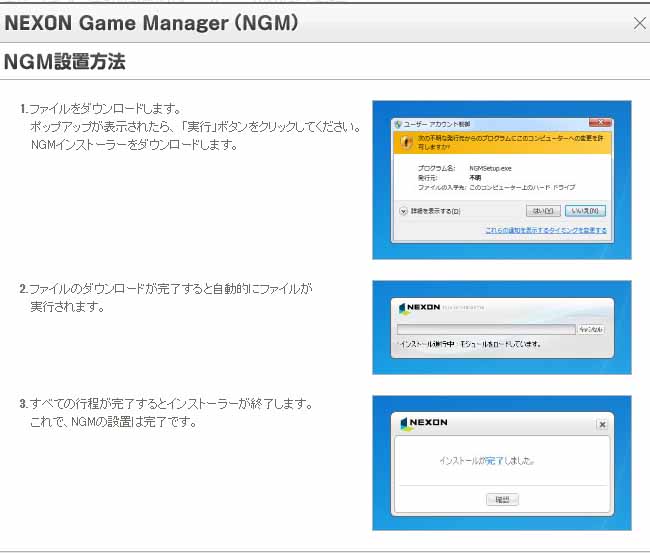Click the 'NGM設置方法' heading

(x=65, y=62)
